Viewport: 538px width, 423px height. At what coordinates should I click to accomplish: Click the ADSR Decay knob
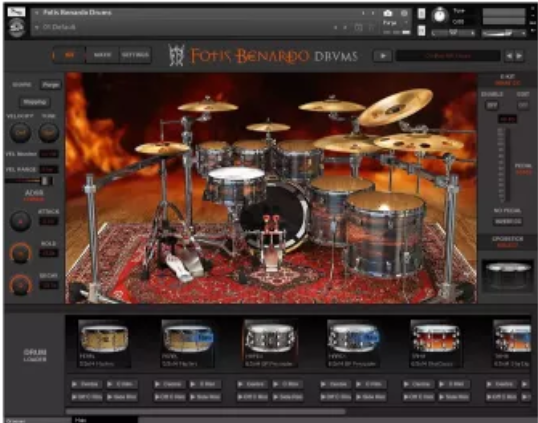coord(20,285)
